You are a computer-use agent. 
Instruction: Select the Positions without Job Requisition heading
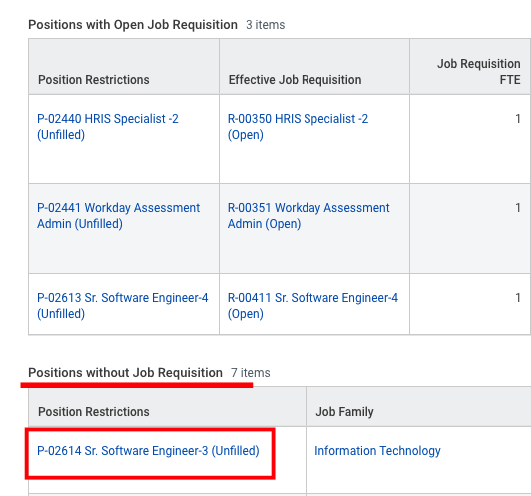pyautogui.click(x=125, y=372)
